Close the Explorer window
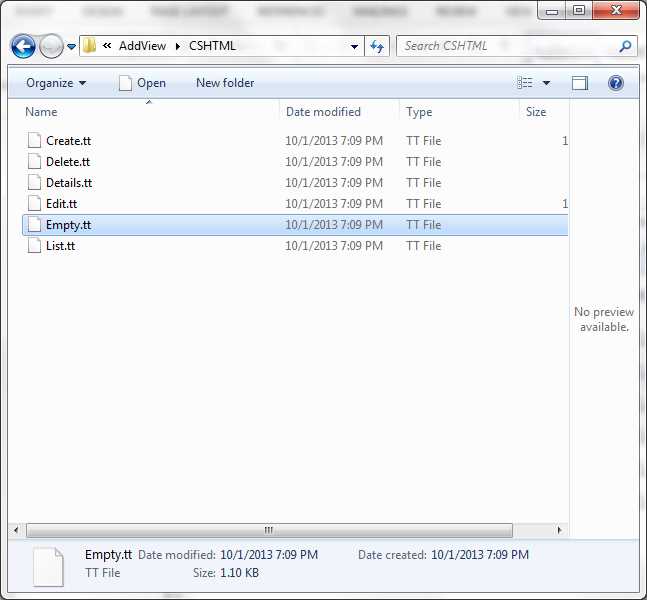The image size is (647, 600). 616,10
